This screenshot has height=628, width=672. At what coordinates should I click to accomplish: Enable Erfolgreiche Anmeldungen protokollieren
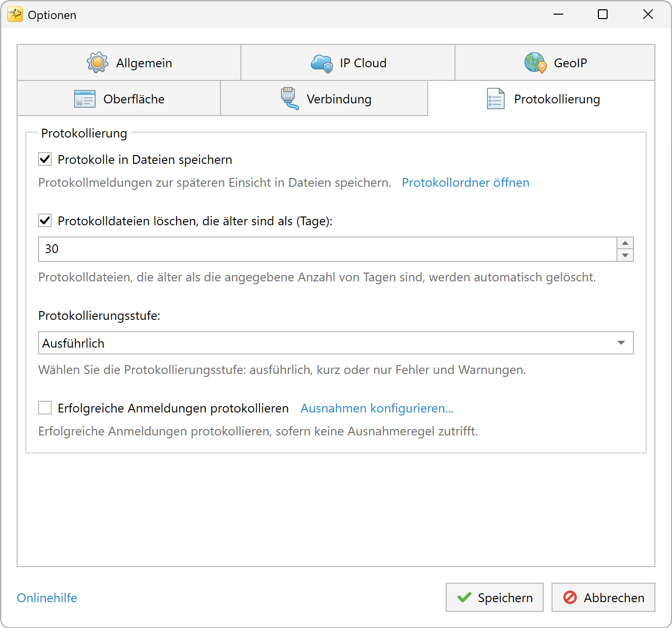coord(45,408)
